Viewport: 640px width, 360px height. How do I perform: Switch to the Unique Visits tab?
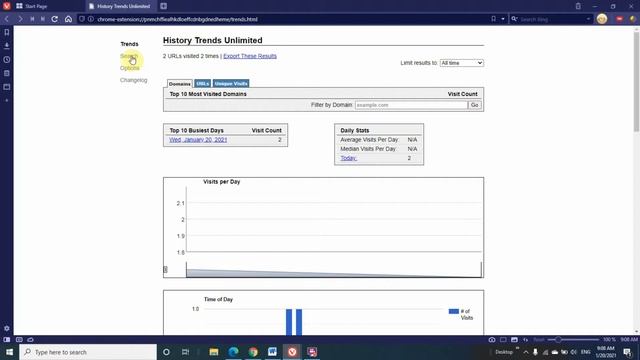231,84
